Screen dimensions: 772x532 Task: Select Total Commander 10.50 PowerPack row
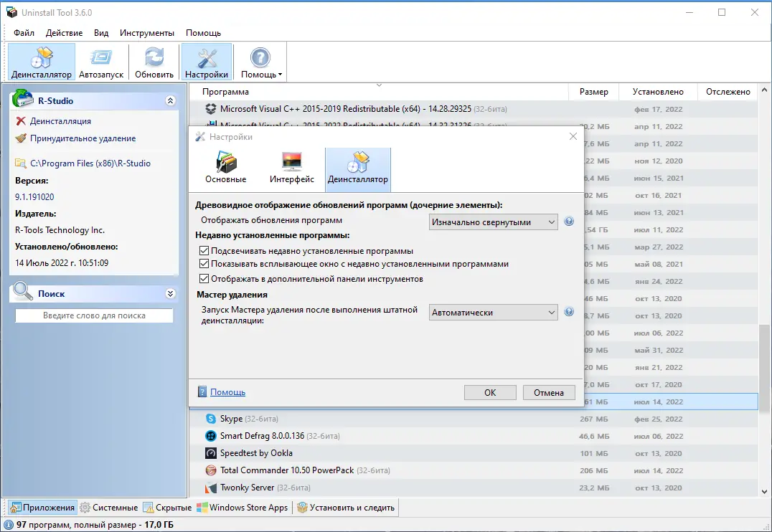(474, 470)
